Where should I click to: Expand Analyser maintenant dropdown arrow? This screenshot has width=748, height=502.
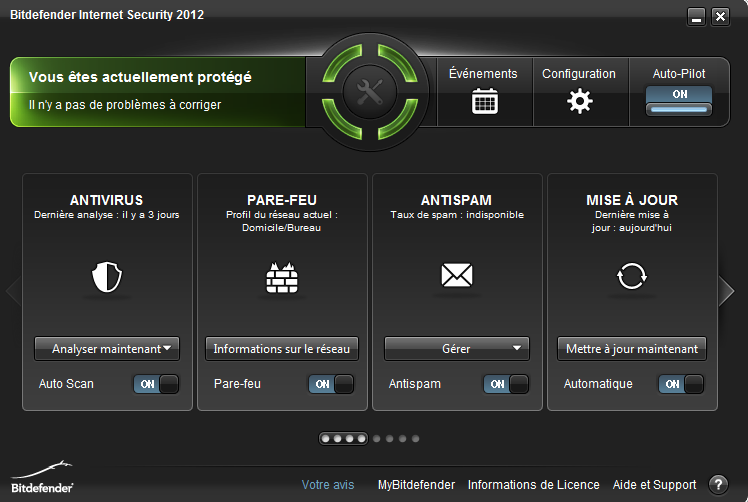[x=167, y=348]
